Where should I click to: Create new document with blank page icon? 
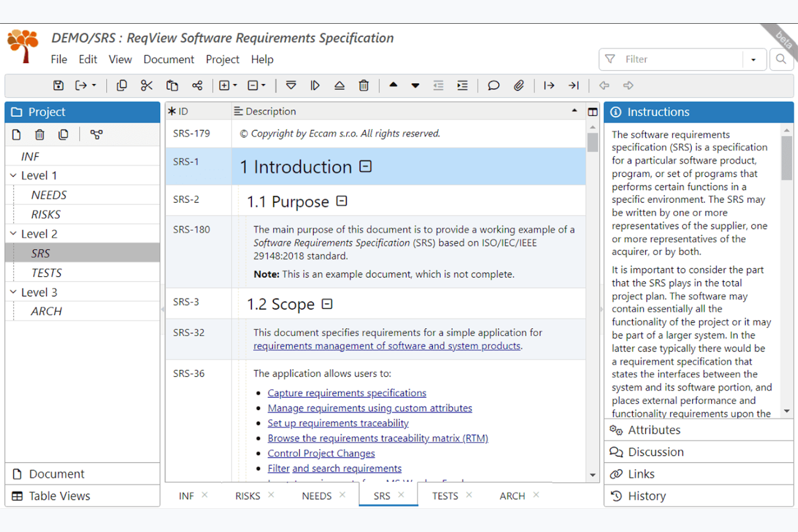click(16, 135)
